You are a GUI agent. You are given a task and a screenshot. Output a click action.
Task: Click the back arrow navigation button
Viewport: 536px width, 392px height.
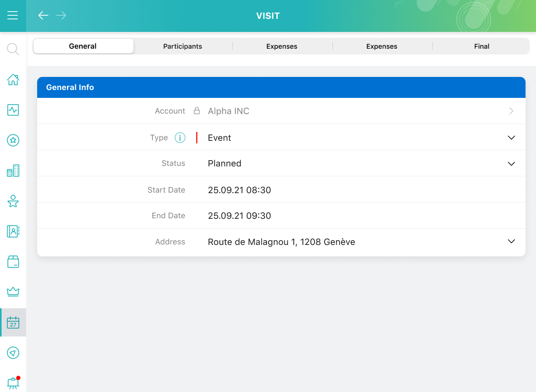43,15
